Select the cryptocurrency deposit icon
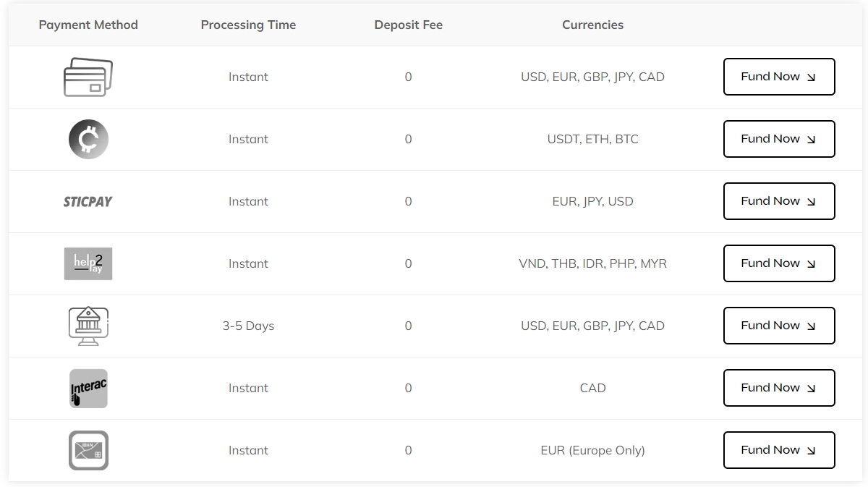 88,139
